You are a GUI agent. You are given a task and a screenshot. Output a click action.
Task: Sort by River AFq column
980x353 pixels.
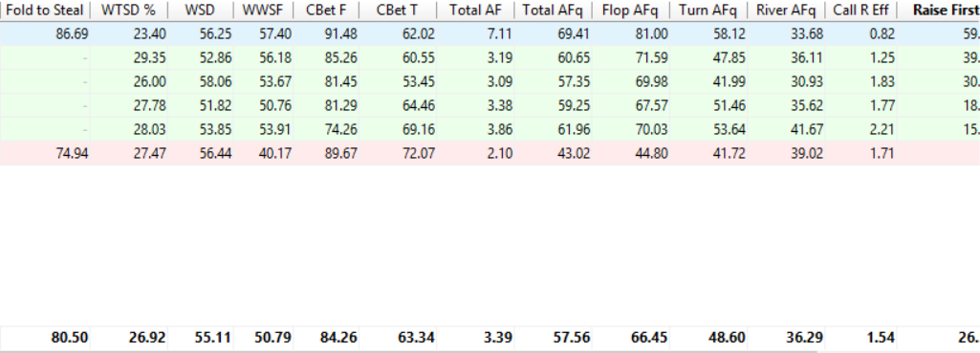[786, 10]
